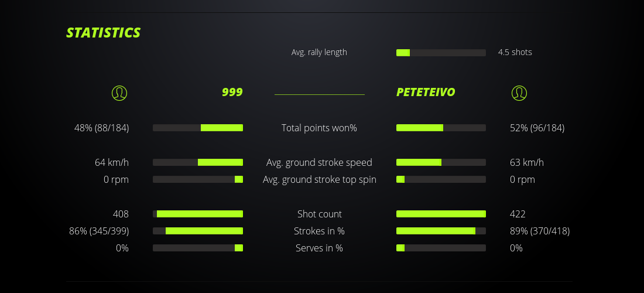This screenshot has width=644, height=293.
Task: Open player 999's name link
Action: click(232, 92)
